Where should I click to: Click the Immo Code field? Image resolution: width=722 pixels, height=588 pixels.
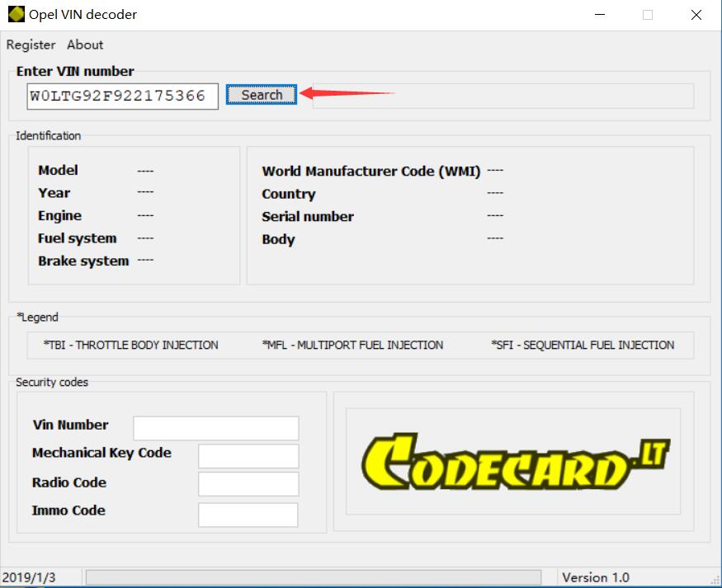pos(248,515)
